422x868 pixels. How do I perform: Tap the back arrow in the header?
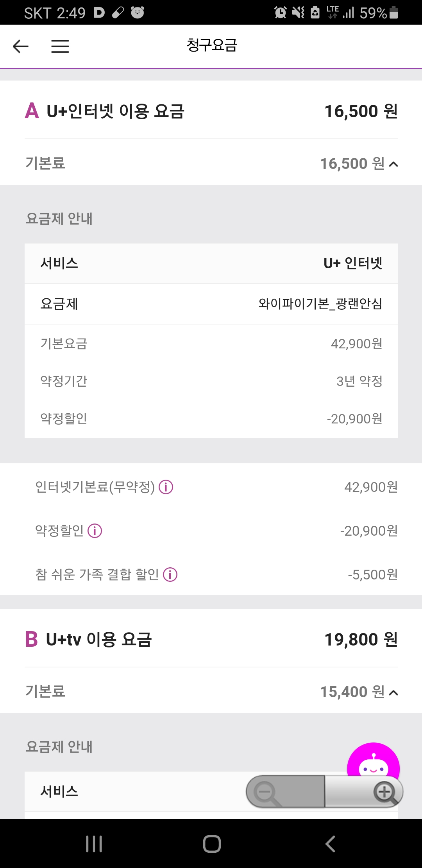(21, 47)
